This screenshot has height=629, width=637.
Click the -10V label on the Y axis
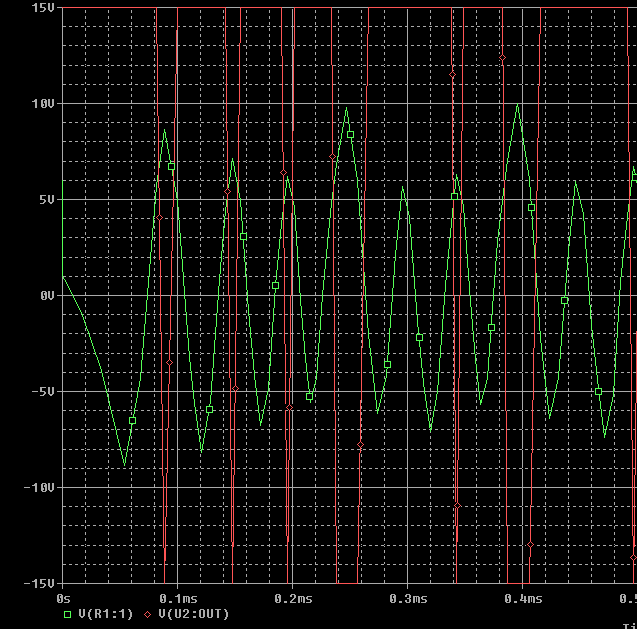[39, 487]
